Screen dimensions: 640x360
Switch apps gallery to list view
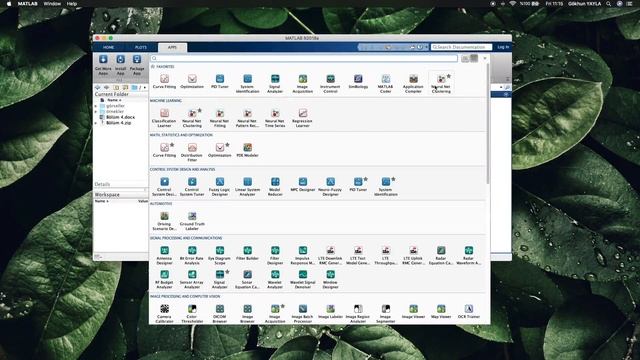click(x=465, y=58)
